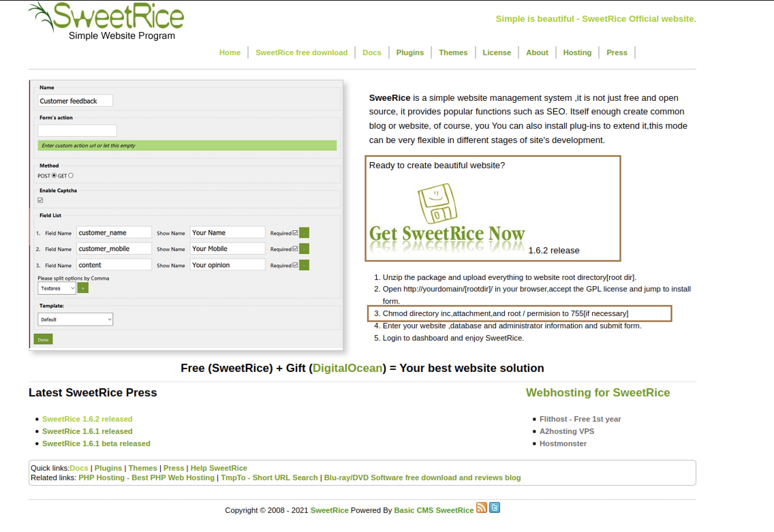Image resolution: width=774 pixels, height=532 pixels.
Task: Click Press in Quick links
Action: pos(174,468)
